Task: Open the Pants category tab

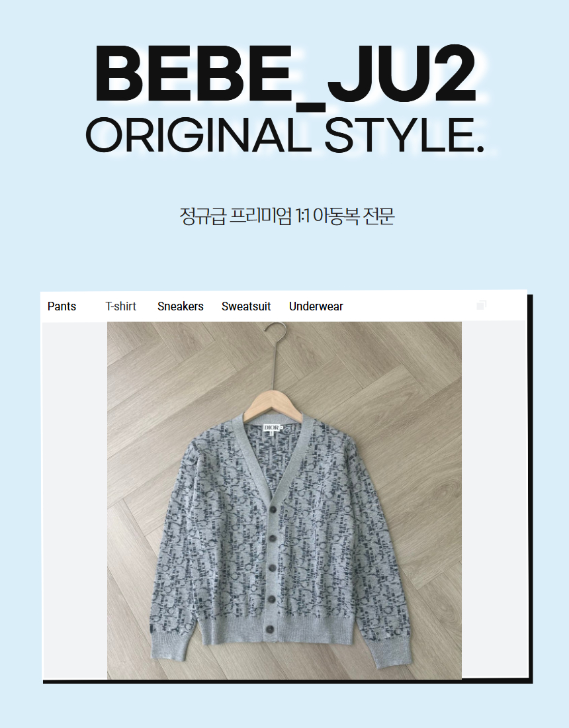Action: click(x=62, y=306)
